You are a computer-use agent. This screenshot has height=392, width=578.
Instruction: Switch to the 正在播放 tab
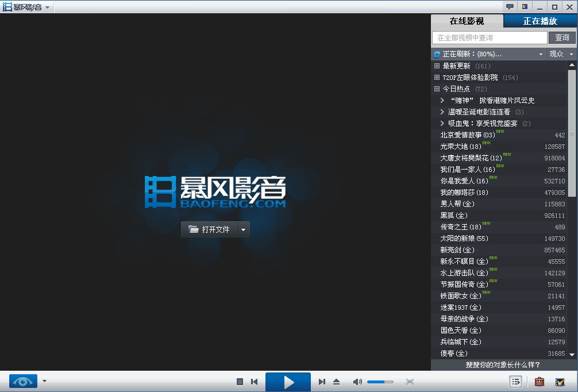[541, 21]
